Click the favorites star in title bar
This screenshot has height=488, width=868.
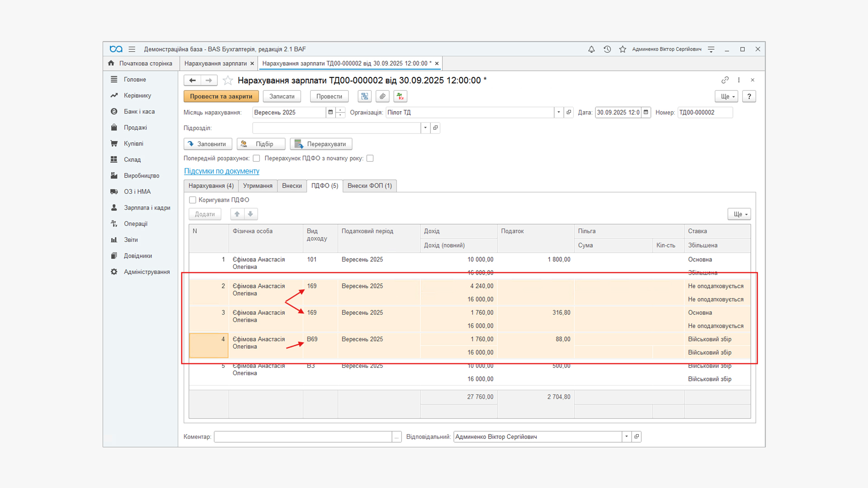pos(623,49)
